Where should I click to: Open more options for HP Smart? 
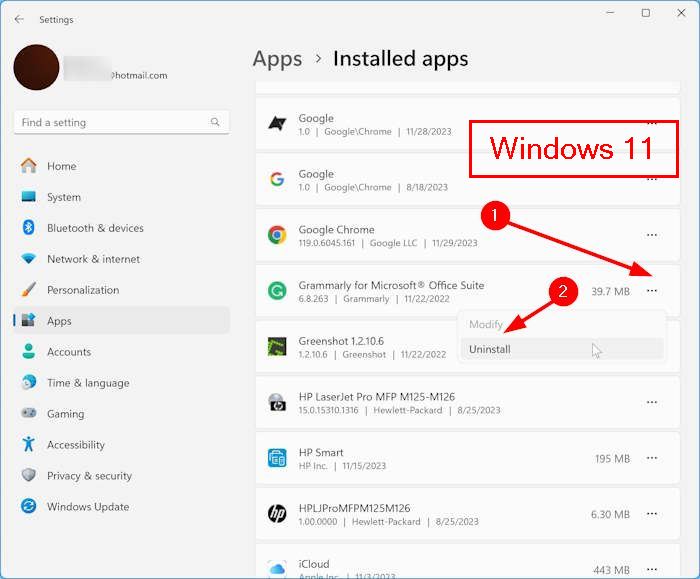(651, 458)
